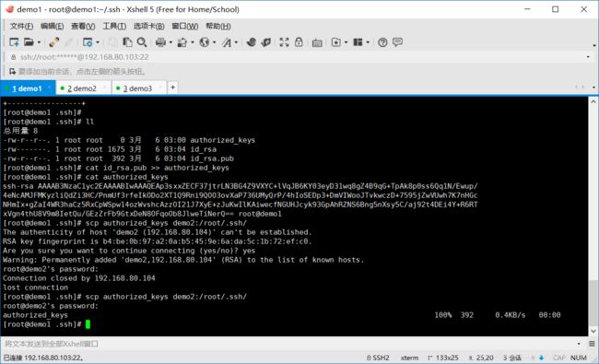Expand the new tab-group dropdown arrow
599x364 pixels.
[x=346, y=42]
